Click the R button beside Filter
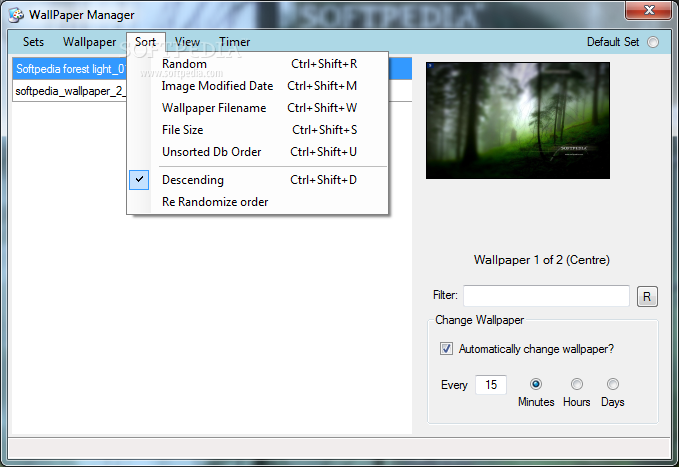679x467 pixels. tap(647, 296)
